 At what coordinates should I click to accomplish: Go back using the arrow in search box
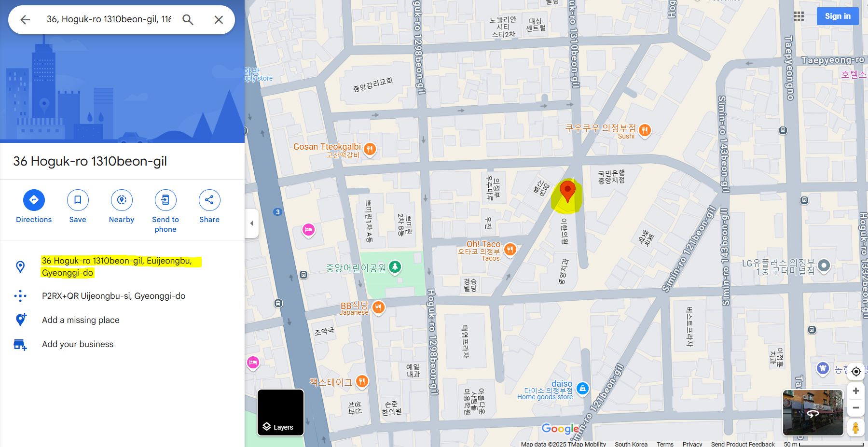[25, 19]
